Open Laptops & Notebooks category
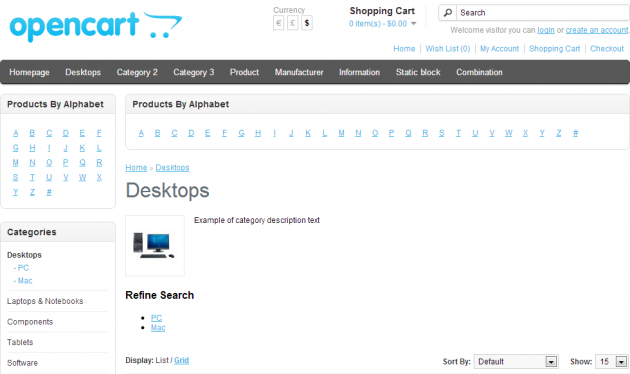 pos(45,301)
